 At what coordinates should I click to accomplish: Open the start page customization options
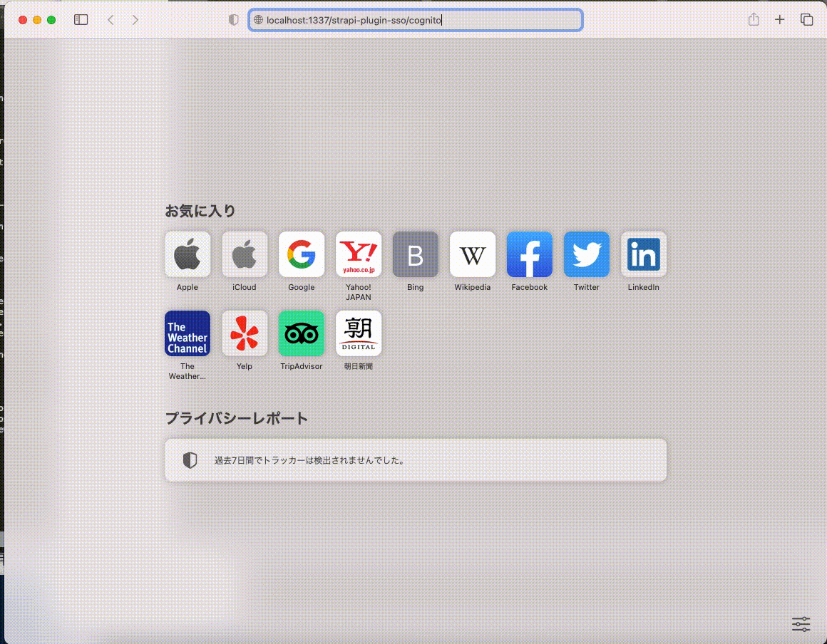coord(801,624)
